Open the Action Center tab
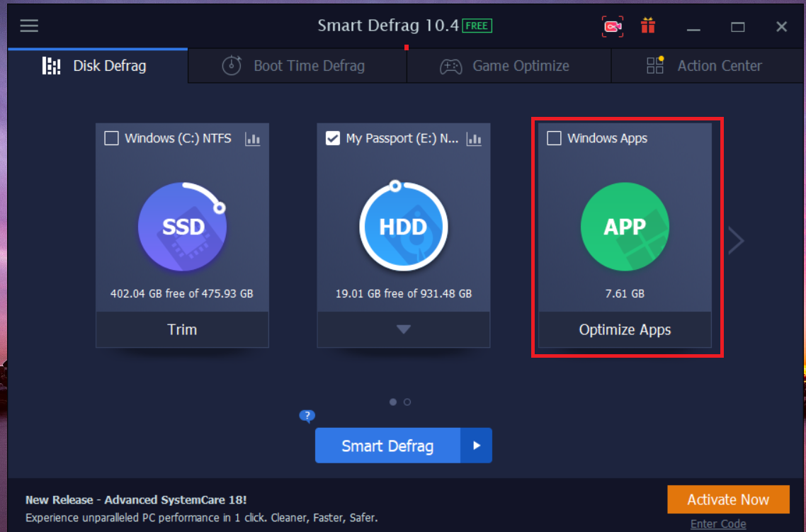Screen dimensions: 806x532 tap(707, 66)
